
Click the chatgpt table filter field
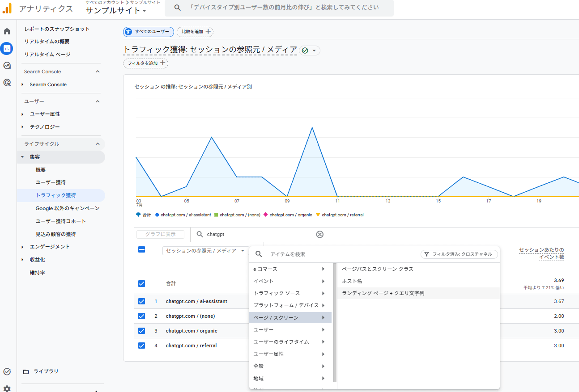[260, 234]
